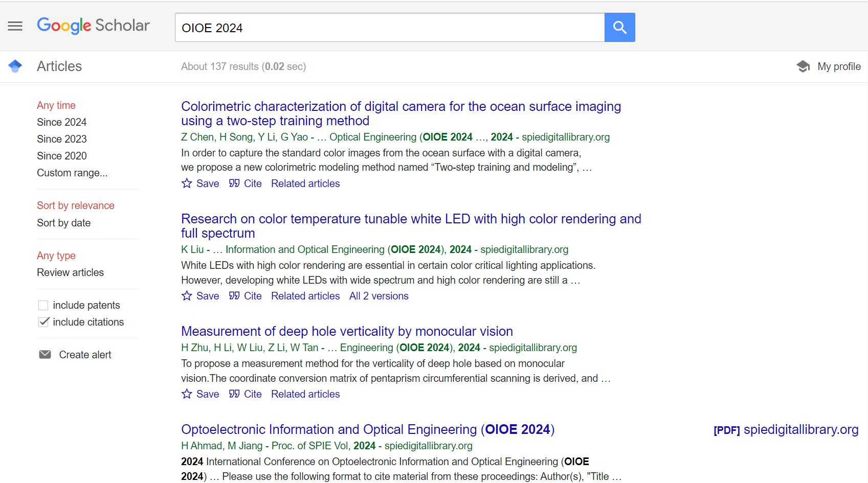Image resolution: width=868 pixels, height=483 pixels.
Task: Click the graduation cap My profile icon
Action: click(x=803, y=66)
